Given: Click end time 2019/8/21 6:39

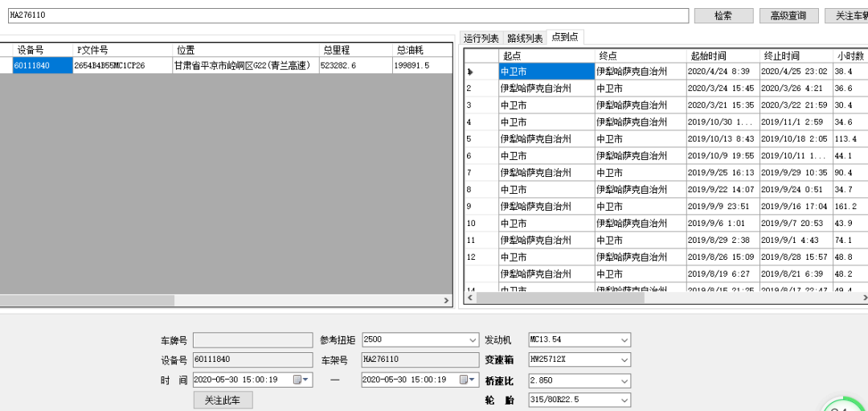Looking at the screenshot, I should click(796, 274).
